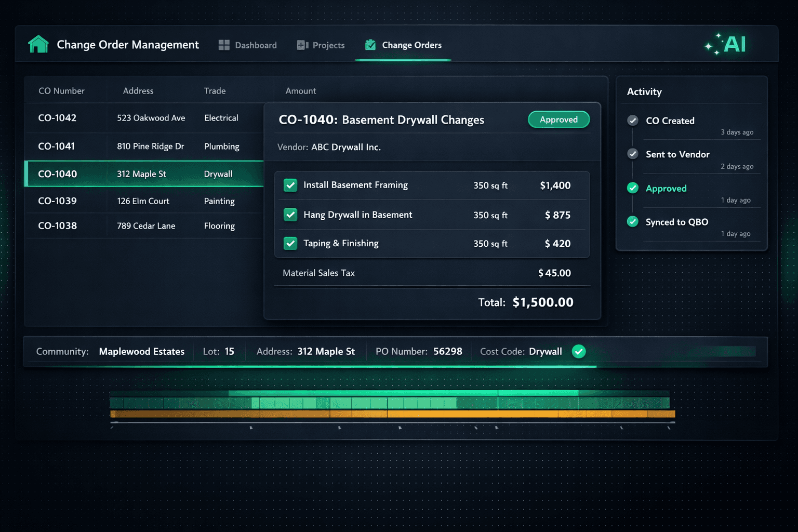Image resolution: width=798 pixels, height=532 pixels.
Task: Click the $ 420 taping amount
Action: pyautogui.click(x=557, y=244)
